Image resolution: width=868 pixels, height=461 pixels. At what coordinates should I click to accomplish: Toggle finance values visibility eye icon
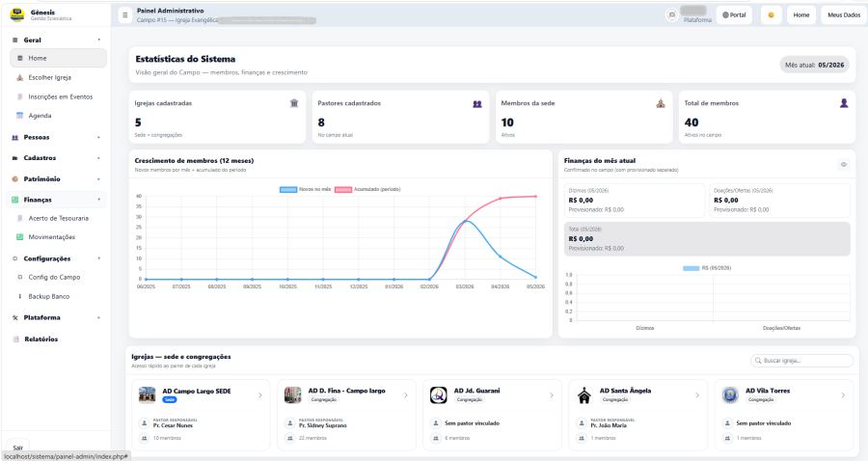tap(844, 164)
